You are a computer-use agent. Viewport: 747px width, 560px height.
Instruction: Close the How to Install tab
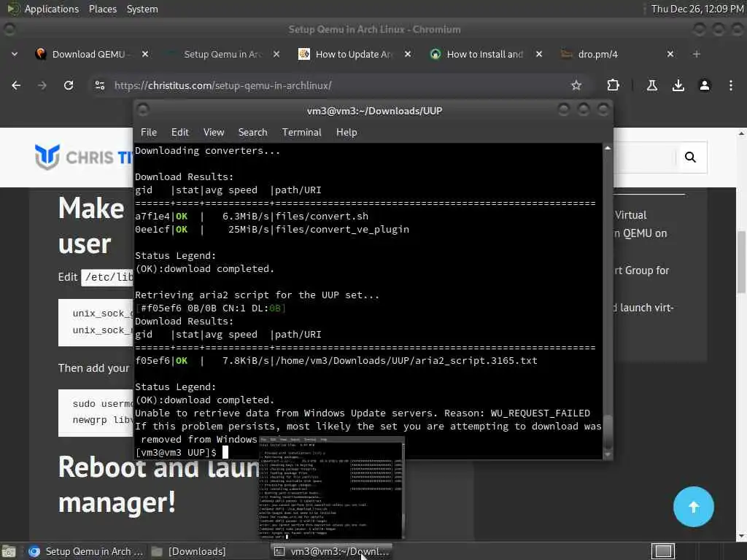(x=539, y=54)
